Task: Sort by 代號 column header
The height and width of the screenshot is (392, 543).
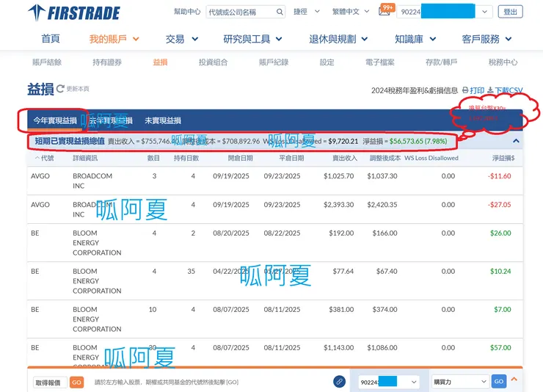Action: pyautogui.click(x=44, y=158)
